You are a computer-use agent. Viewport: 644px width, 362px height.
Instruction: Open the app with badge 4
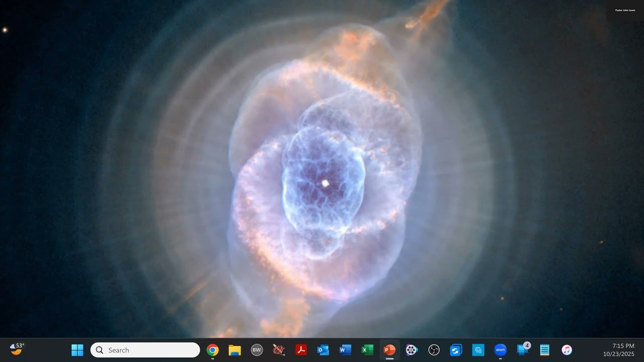point(523,349)
